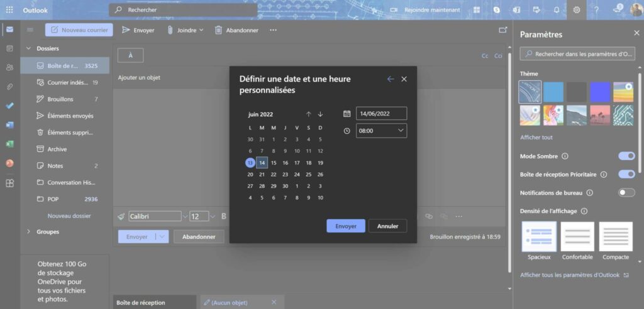Open the Éléments envoyés folder
This screenshot has height=309, width=644.
click(65, 116)
